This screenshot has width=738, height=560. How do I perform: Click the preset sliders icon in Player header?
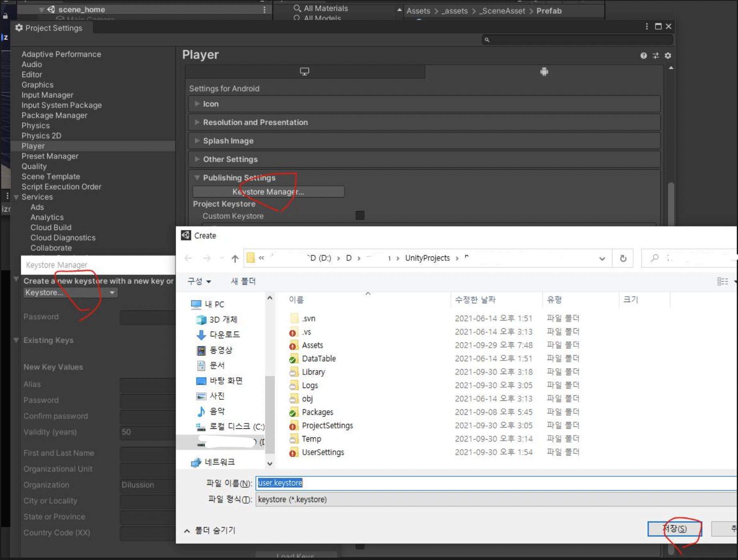click(656, 56)
